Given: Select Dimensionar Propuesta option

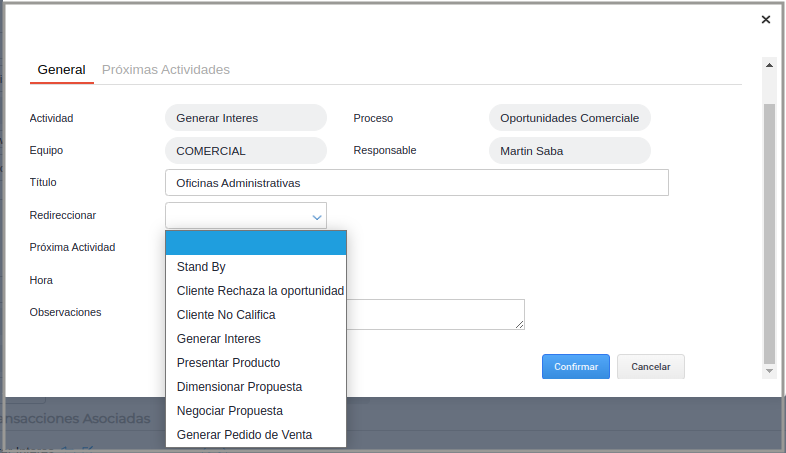Looking at the screenshot, I should 239,387.
